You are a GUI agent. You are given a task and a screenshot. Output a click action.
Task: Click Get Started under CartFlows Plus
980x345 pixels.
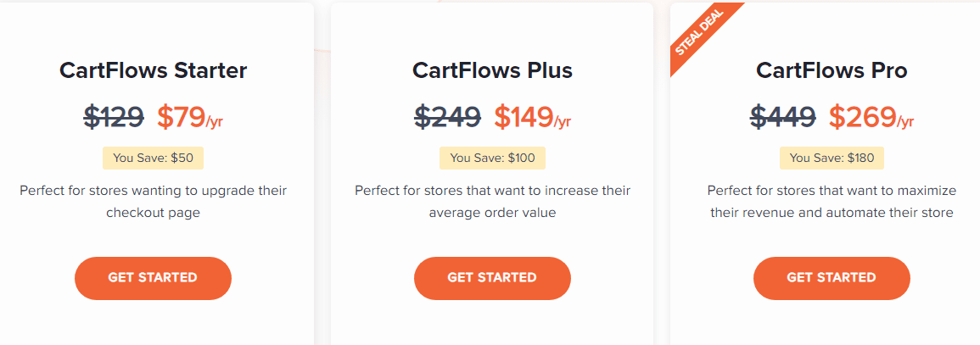click(x=492, y=278)
